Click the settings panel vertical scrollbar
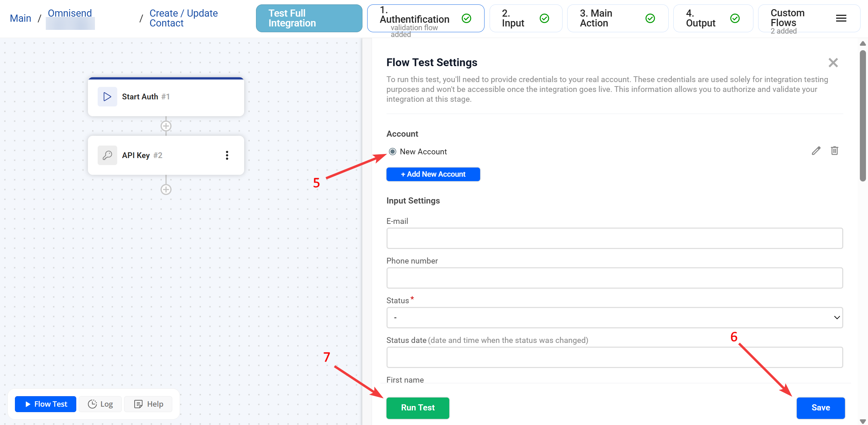Screen dimensions: 868x425 tap(863, 115)
